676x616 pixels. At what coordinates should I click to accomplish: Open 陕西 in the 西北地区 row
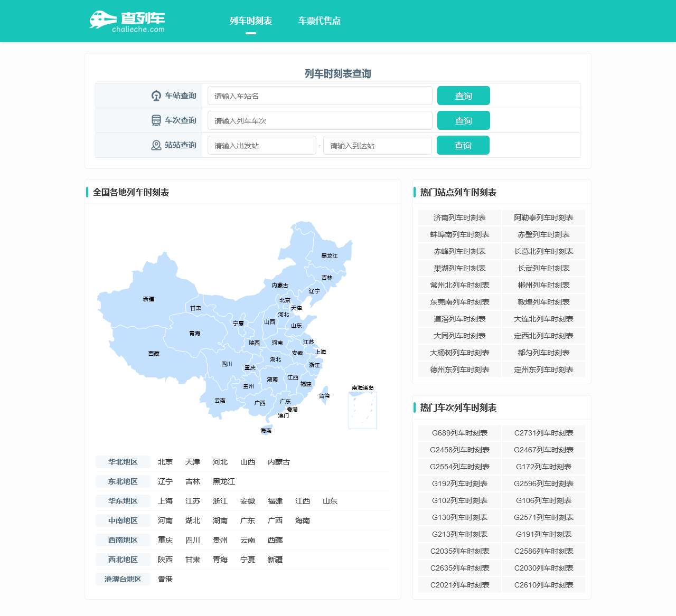click(x=165, y=560)
